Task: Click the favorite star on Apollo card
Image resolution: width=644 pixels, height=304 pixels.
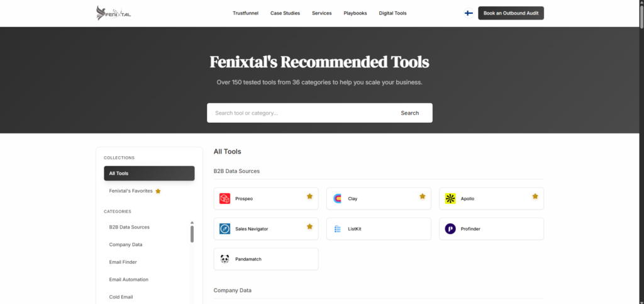Action: 535,196
